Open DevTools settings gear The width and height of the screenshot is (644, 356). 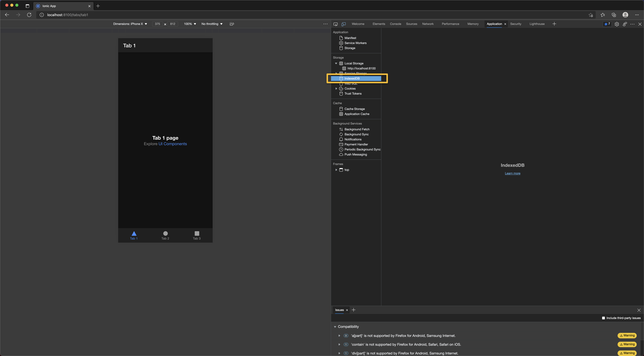(617, 24)
